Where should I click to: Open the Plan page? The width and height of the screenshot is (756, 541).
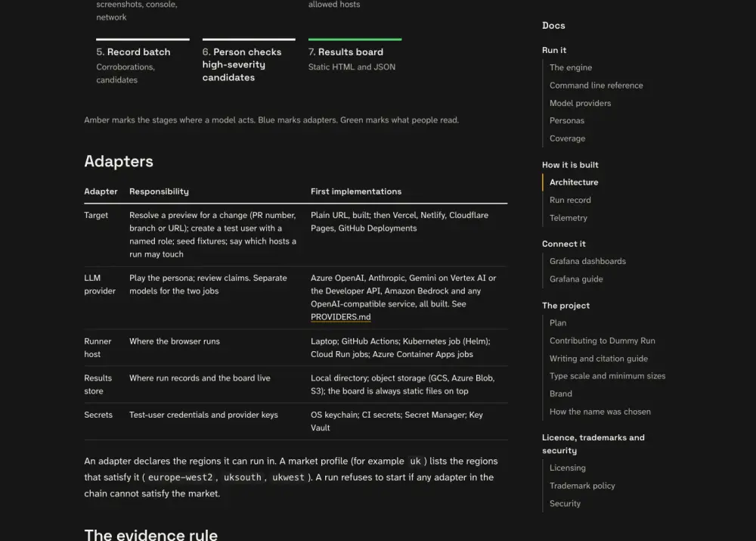click(558, 323)
